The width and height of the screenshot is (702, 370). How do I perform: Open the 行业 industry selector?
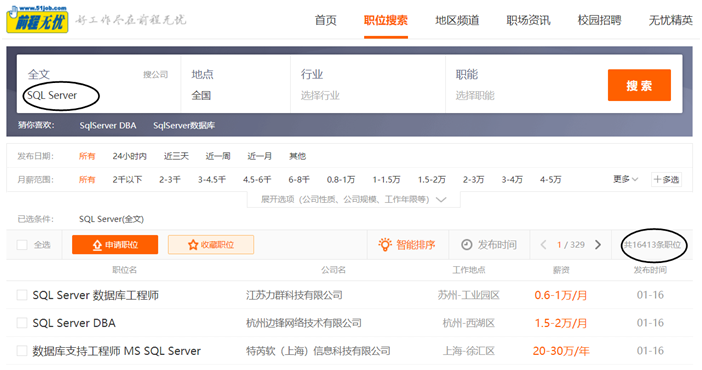(x=368, y=84)
